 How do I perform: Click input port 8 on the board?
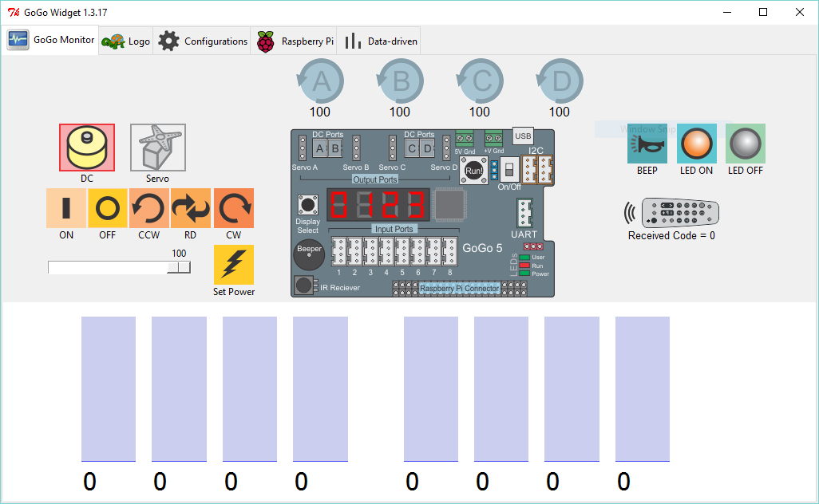click(x=449, y=251)
